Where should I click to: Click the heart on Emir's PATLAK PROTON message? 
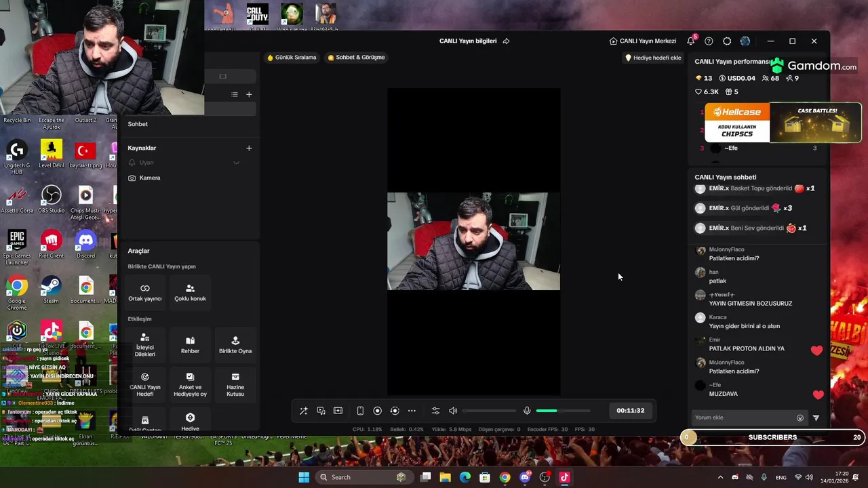click(816, 350)
